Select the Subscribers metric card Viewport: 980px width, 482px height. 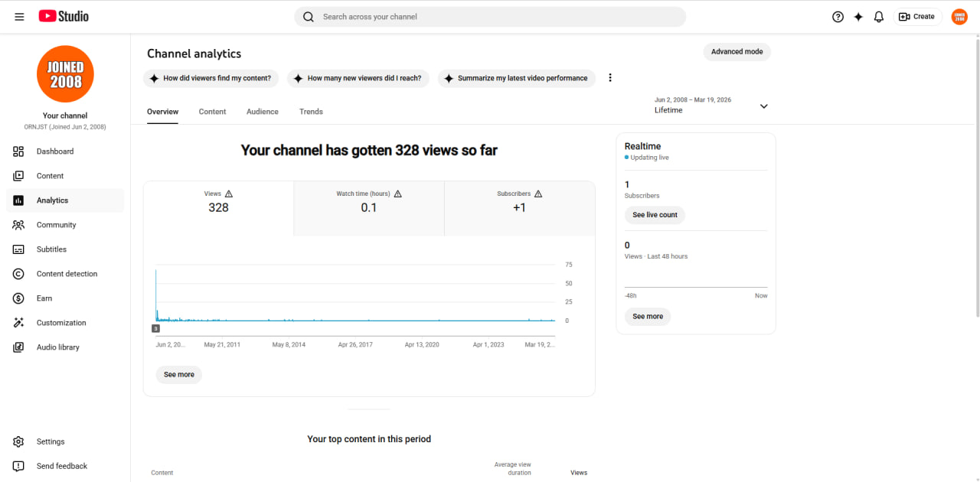[x=520, y=208]
